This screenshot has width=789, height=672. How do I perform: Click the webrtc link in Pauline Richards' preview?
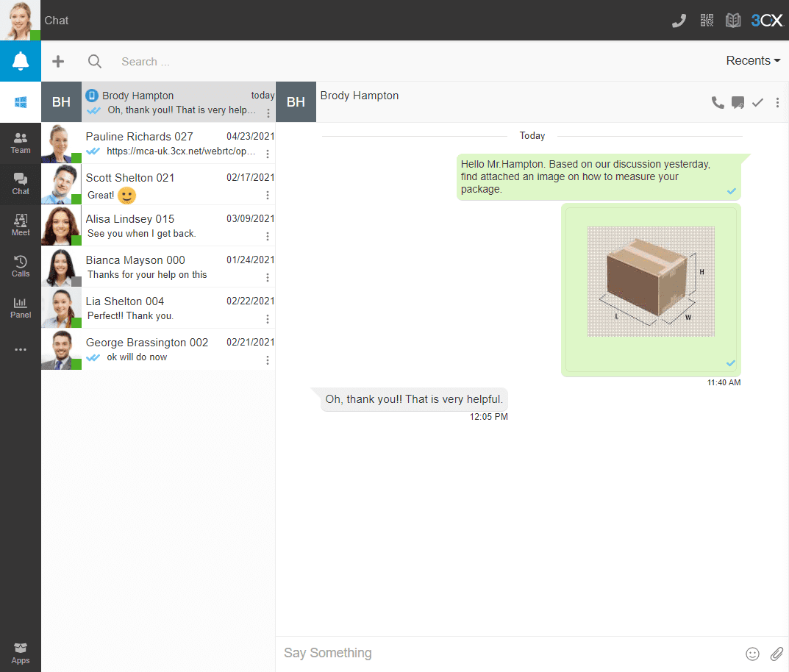point(180,152)
